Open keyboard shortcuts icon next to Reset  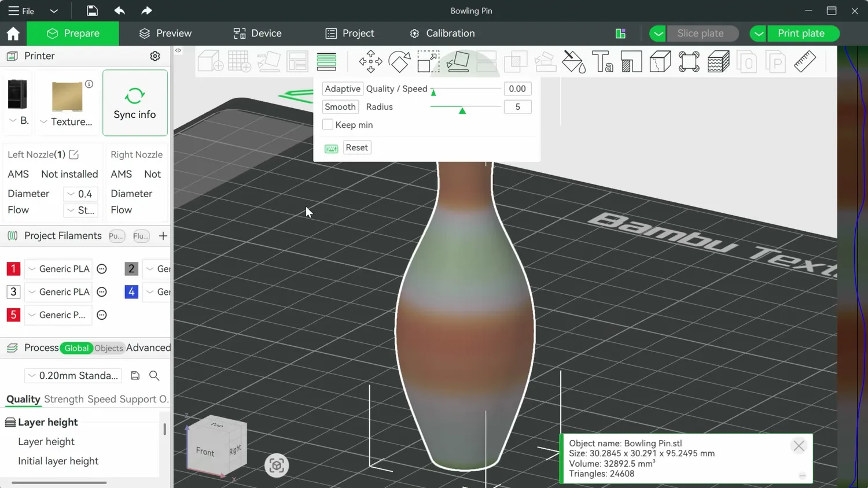click(x=331, y=149)
